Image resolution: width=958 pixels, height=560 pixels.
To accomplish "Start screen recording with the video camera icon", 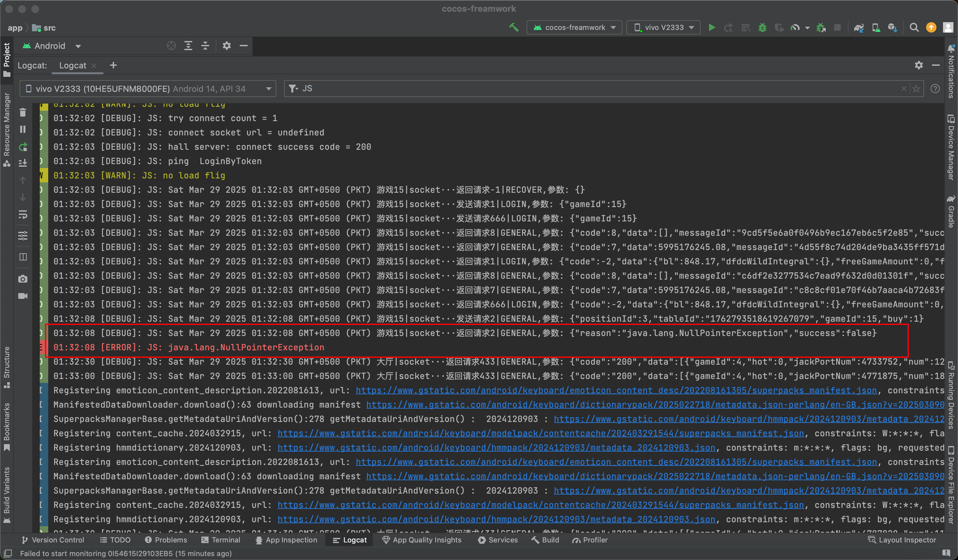I will click(x=23, y=296).
